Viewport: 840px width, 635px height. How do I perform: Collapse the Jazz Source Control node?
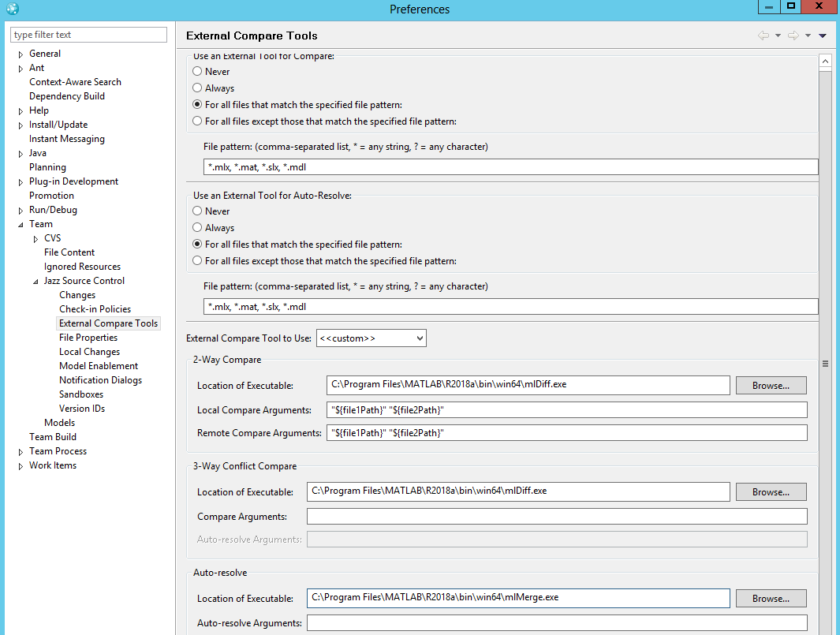[x=35, y=280]
